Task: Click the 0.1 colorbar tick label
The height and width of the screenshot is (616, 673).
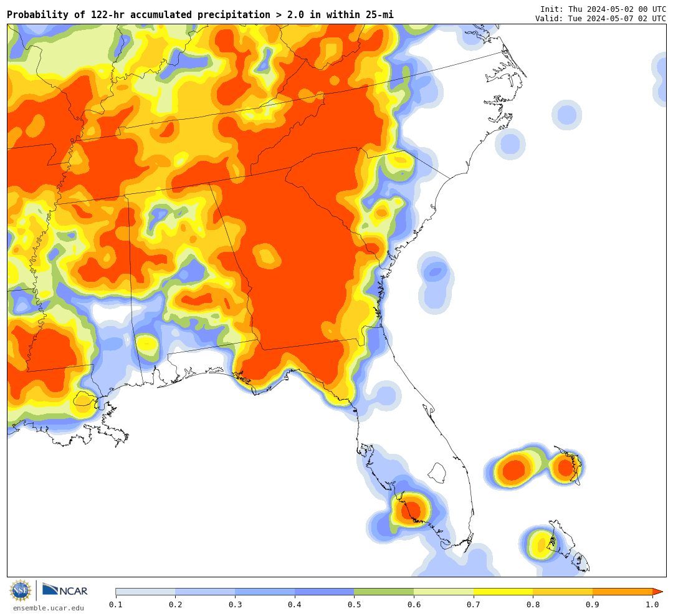Action: 116,604
